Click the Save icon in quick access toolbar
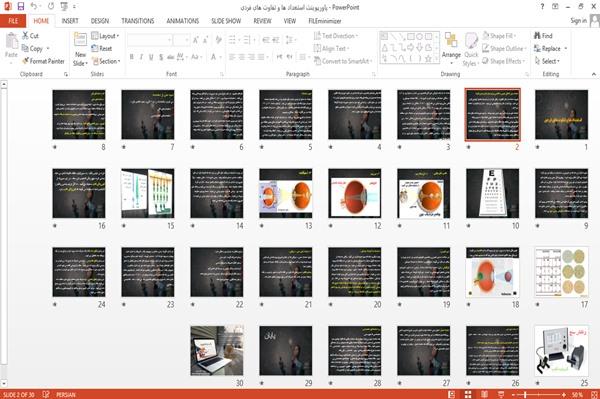 pyautogui.click(x=21, y=7)
